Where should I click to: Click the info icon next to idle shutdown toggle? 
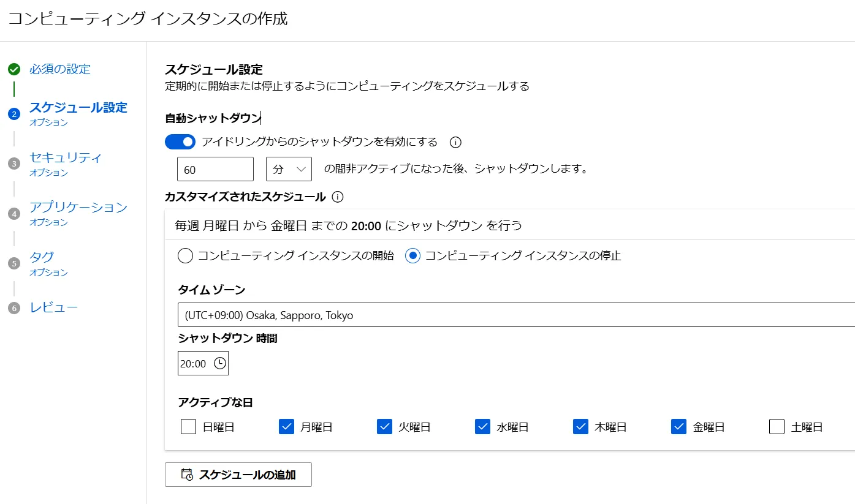point(455,143)
